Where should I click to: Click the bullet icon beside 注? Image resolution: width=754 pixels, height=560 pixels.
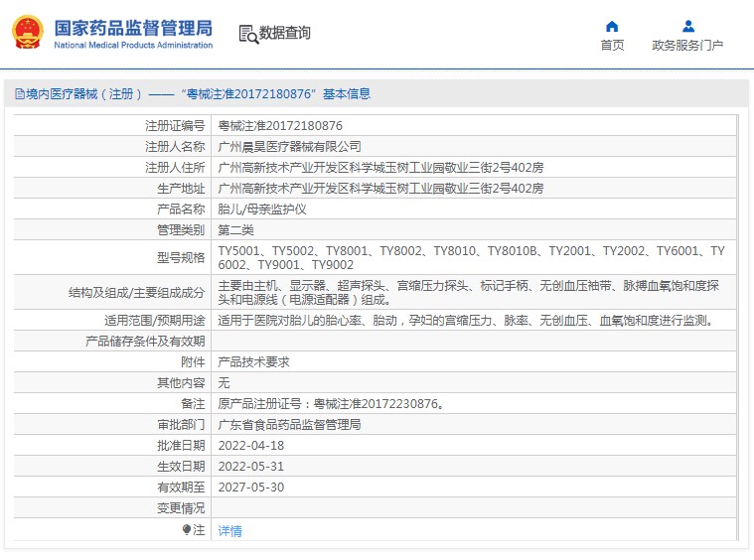coord(187,530)
